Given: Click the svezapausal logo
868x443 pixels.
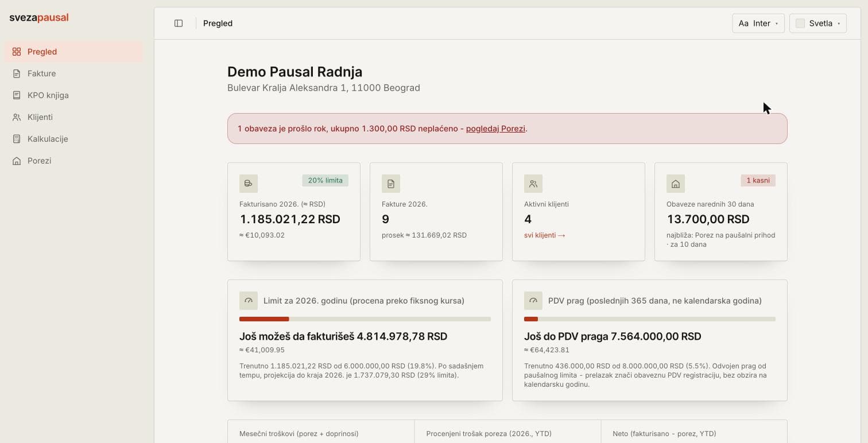Looking at the screenshot, I should [39, 18].
